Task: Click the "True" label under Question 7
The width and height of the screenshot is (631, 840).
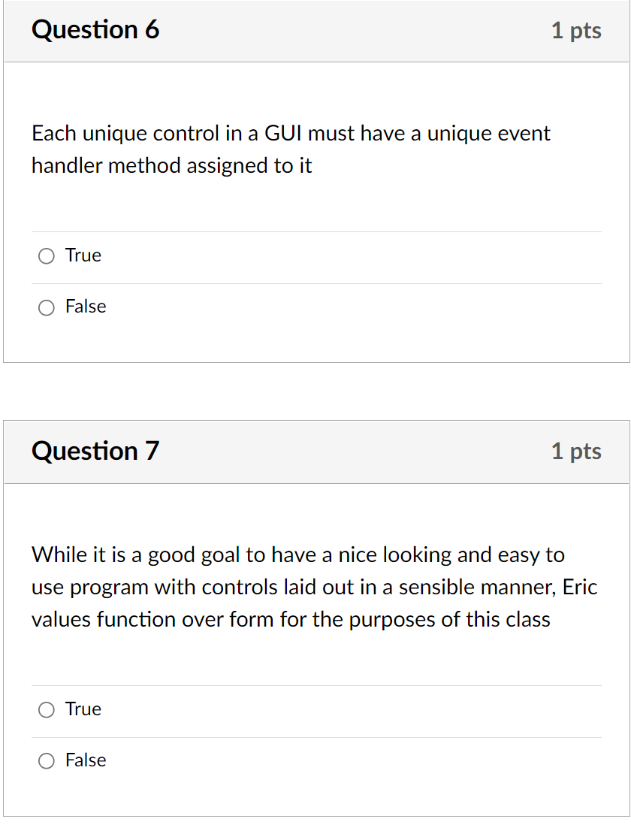Action: tap(83, 709)
